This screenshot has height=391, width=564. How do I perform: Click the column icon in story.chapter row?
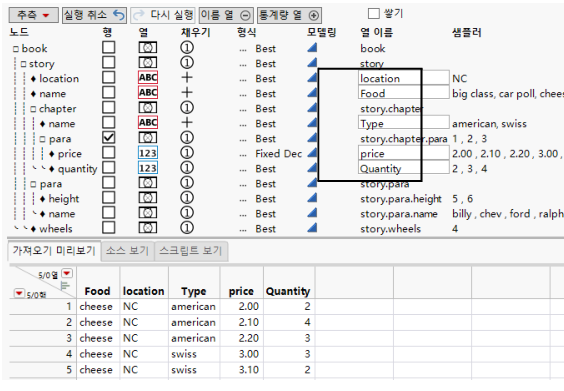pos(148,108)
